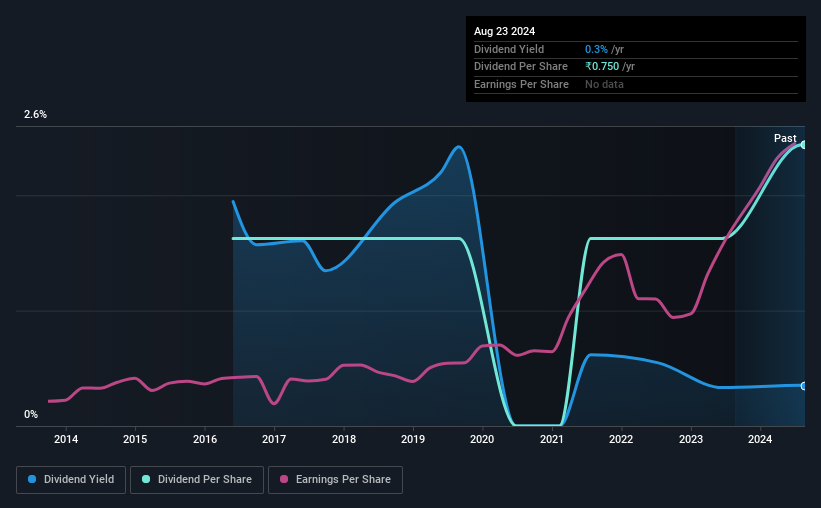Click the Past label on chart
Image resolution: width=821 pixels, height=508 pixels.
785,138
